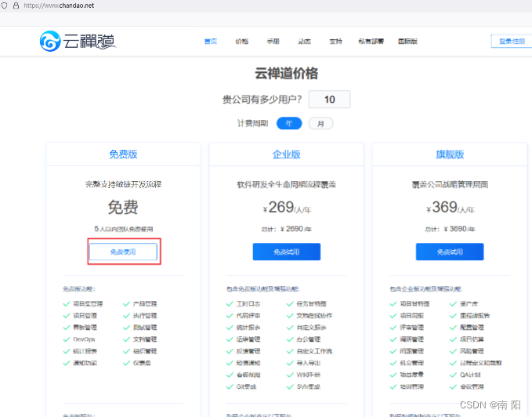This screenshot has width=532, height=417.
Task: Click the 免费版 plan heading
Action: (x=123, y=154)
